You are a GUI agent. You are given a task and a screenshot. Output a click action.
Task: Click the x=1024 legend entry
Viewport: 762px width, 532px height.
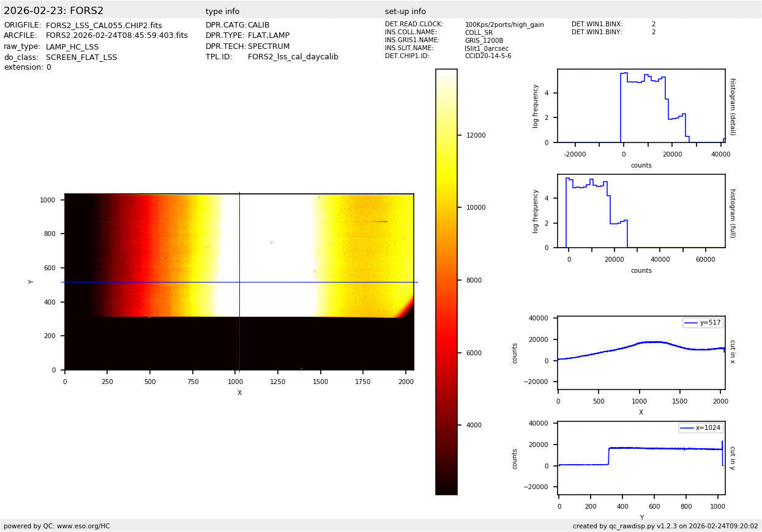(x=700, y=428)
